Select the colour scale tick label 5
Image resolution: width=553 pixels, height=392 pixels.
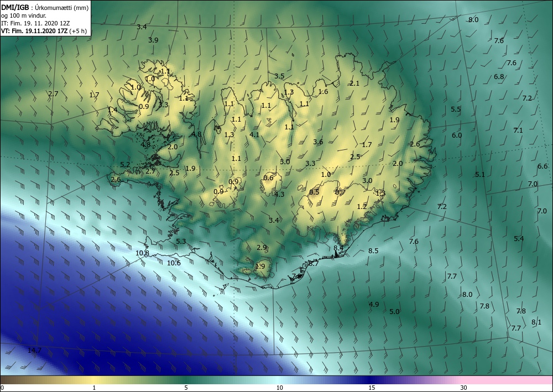[x=186, y=388]
